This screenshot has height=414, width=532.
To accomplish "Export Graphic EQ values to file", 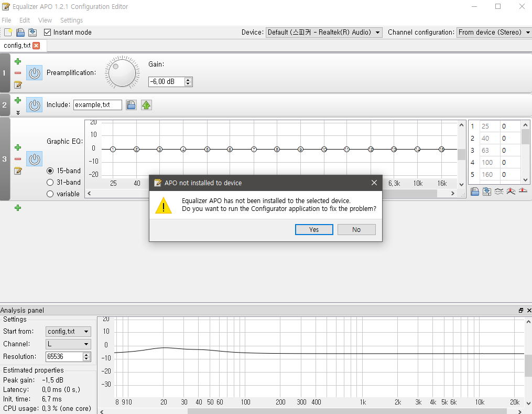I will tap(487, 192).
